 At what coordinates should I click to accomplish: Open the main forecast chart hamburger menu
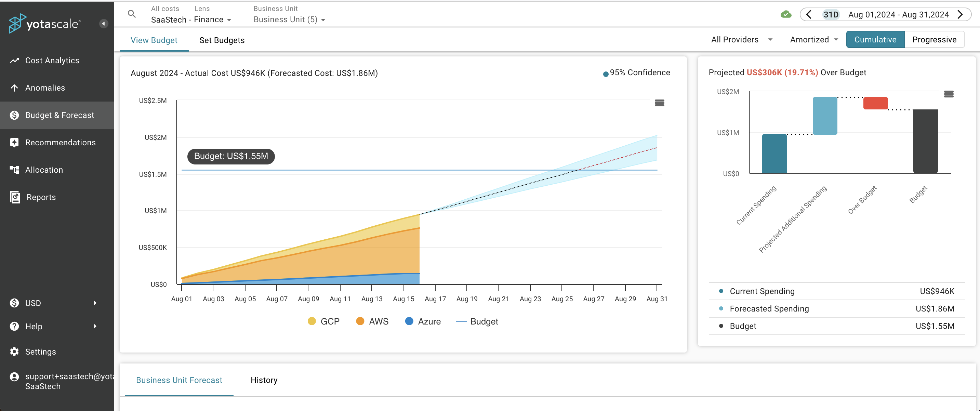[x=660, y=103]
